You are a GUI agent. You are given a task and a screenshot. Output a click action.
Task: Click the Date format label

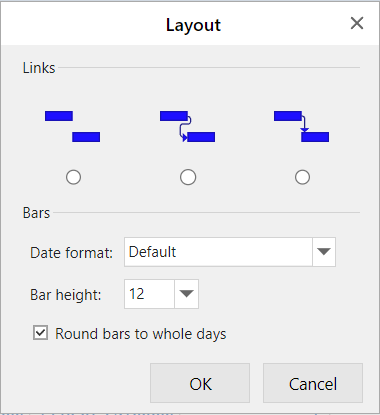[x=72, y=253]
